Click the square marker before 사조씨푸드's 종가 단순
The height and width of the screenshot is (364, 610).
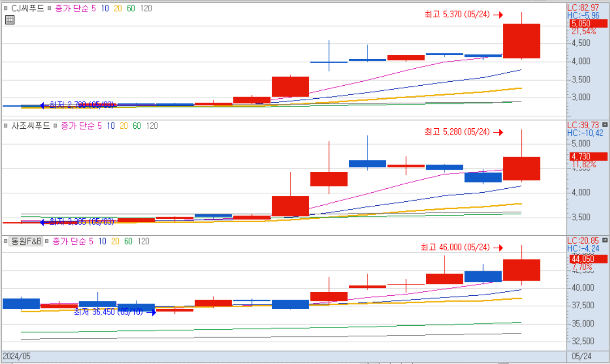[x=55, y=126]
